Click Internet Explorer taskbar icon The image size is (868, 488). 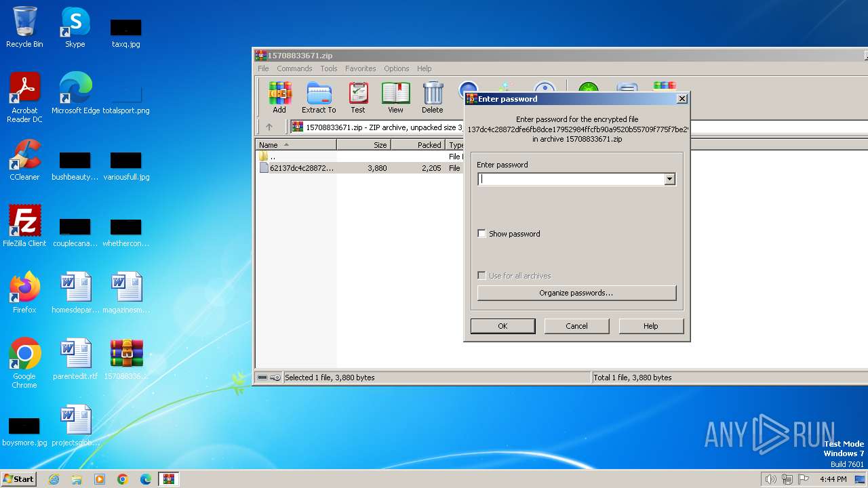pyautogui.click(x=54, y=479)
